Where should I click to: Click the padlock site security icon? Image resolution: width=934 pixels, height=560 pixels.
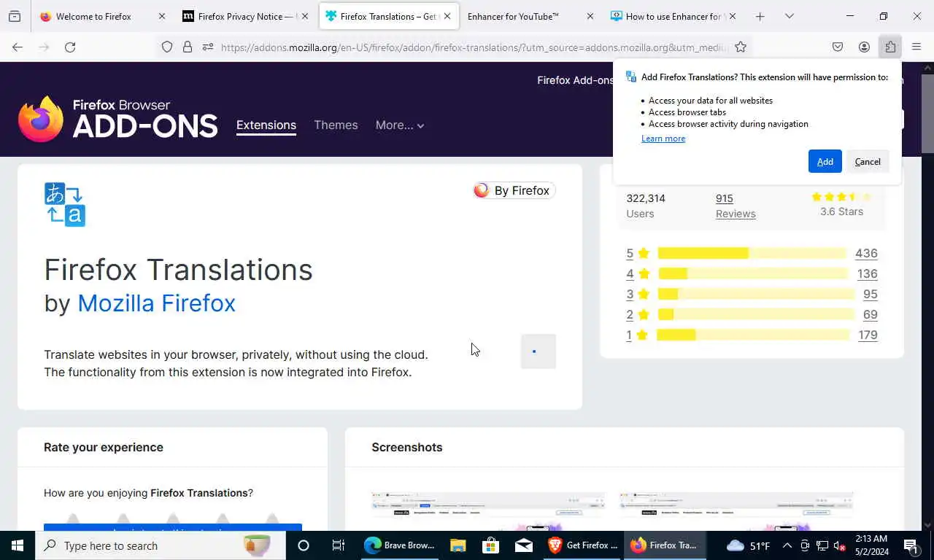click(x=188, y=47)
